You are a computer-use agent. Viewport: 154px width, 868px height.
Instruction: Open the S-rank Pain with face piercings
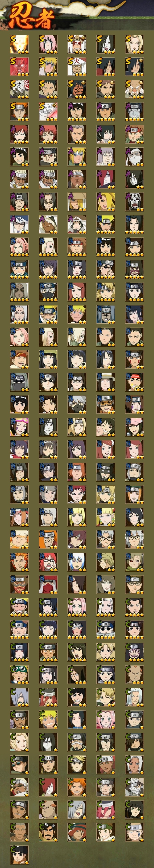[x=19, y=112]
